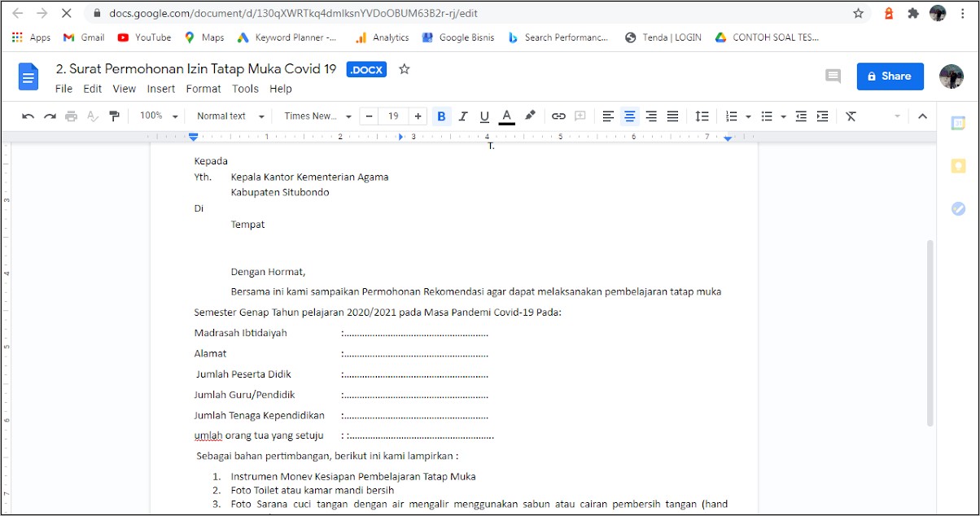Star the document

[405, 69]
